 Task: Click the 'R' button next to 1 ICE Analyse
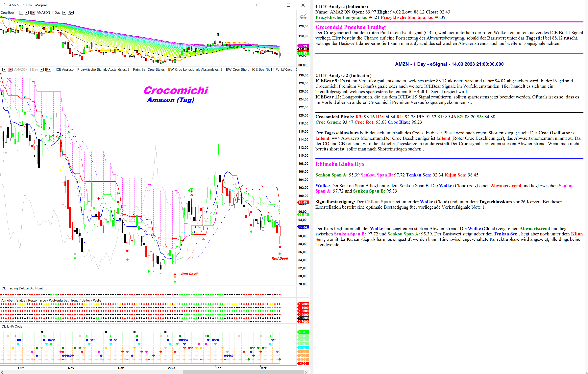point(48,70)
